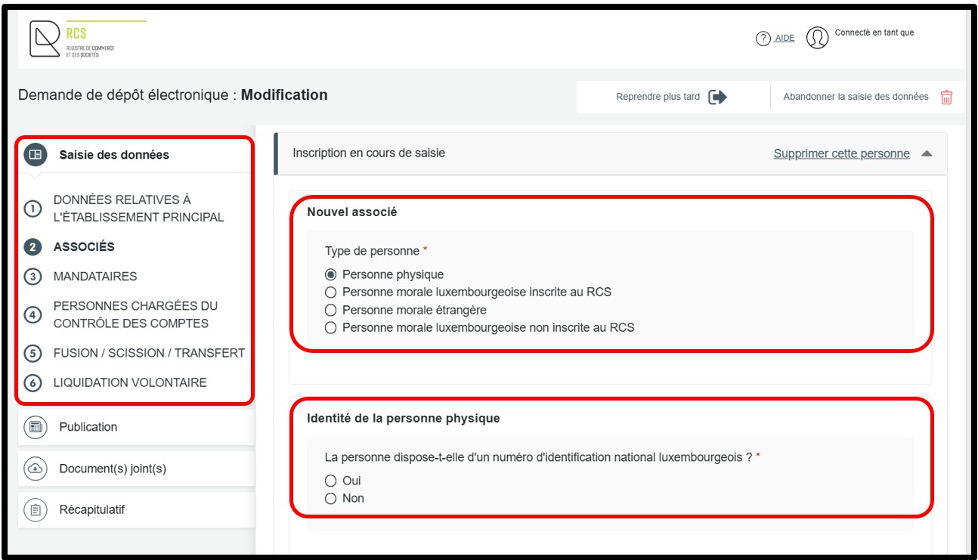The image size is (978, 560).
Task: Open Fusion / Scission / Transfert step
Action: (149, 353)
